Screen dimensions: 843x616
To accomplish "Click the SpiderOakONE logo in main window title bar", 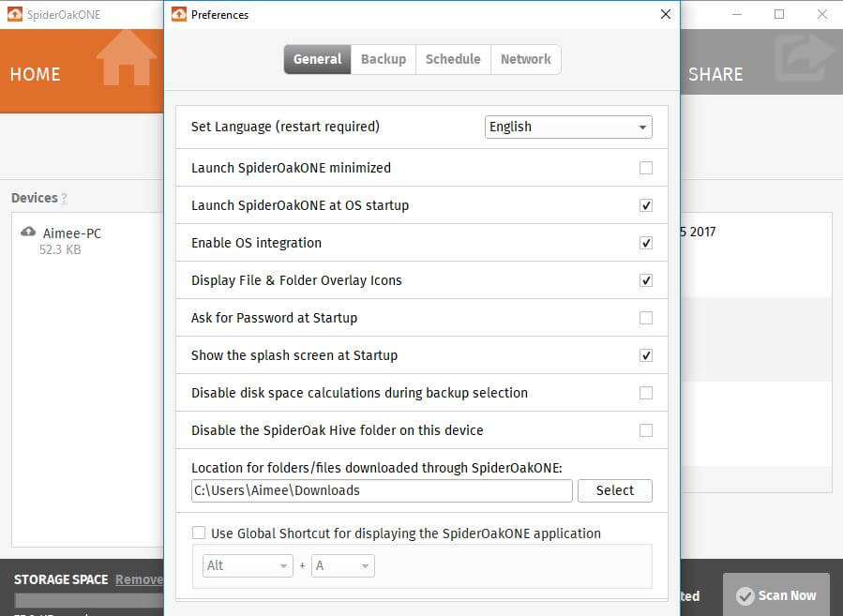I will click(14, 14).
